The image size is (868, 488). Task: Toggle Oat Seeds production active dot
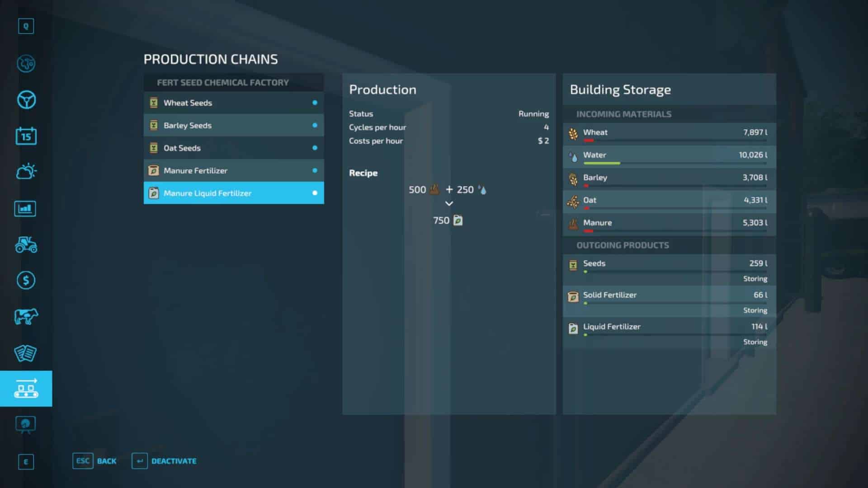[x=315, y=148]
